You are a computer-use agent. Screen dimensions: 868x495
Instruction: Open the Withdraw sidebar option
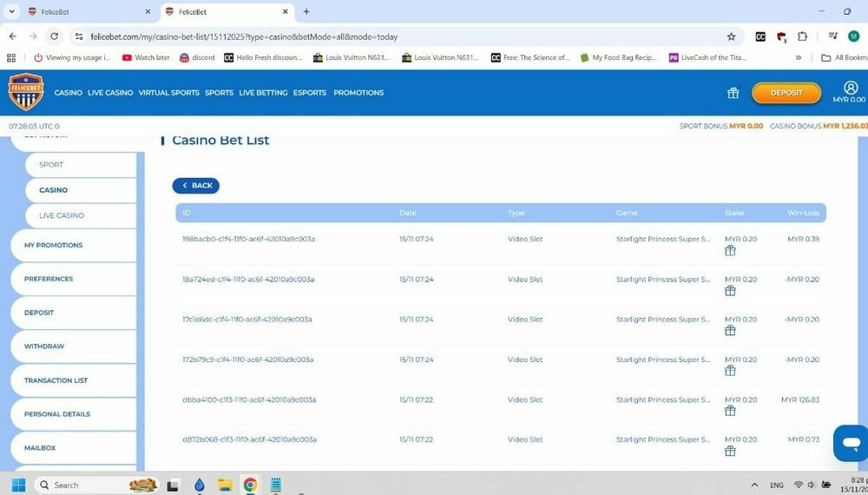point(44,346)
